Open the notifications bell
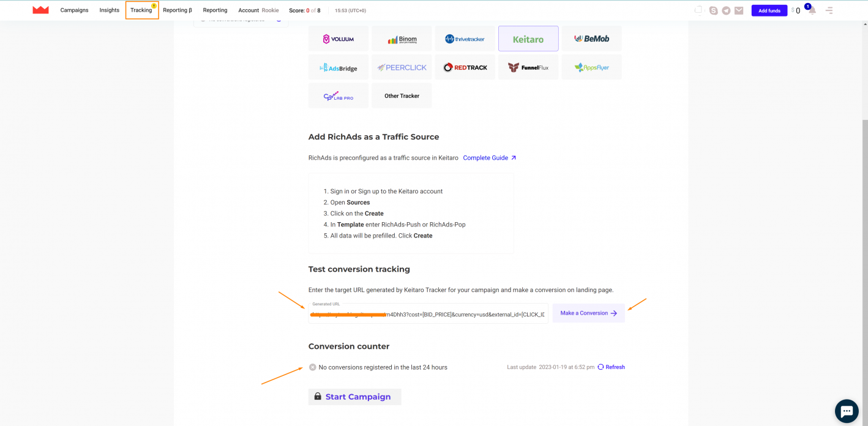The height and width of the screenshot is (426, 868). pos(812,10)
